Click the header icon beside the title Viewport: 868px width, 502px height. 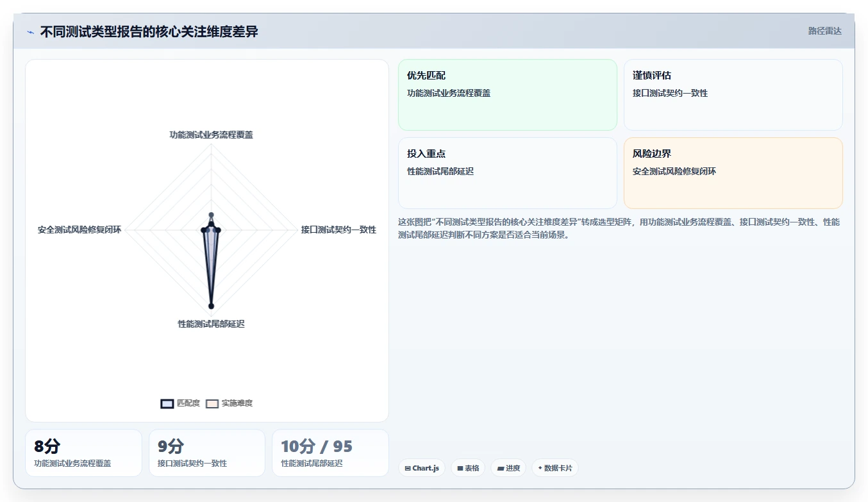point(30,32)
